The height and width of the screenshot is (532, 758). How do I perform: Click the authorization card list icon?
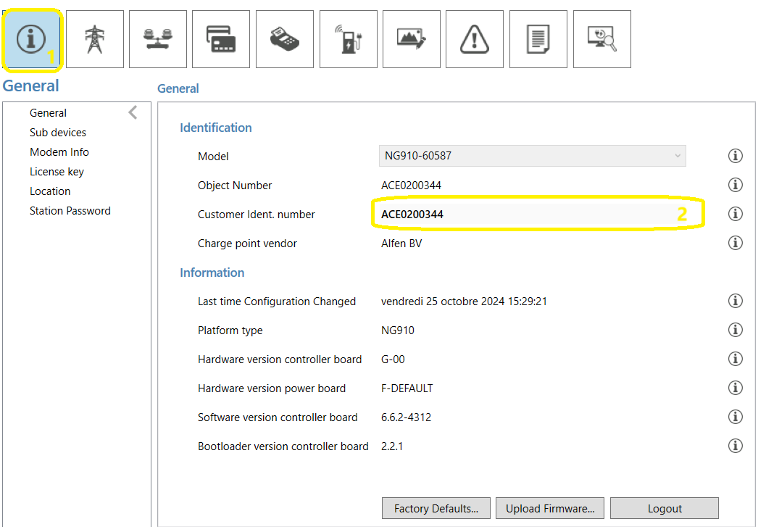(221, 38)
